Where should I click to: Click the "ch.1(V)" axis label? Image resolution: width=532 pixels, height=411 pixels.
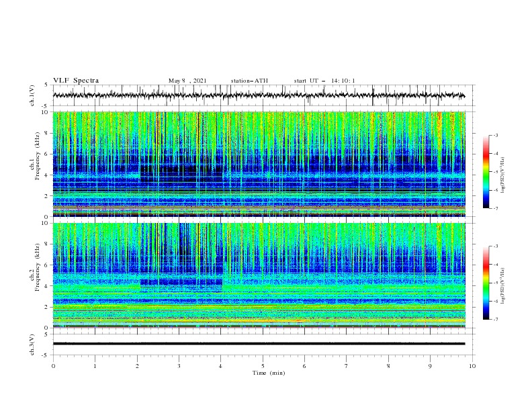32,95
